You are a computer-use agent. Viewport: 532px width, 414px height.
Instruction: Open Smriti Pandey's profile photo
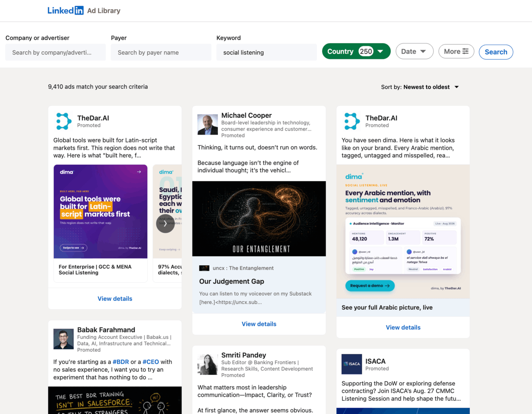click(x=208, y=364)
